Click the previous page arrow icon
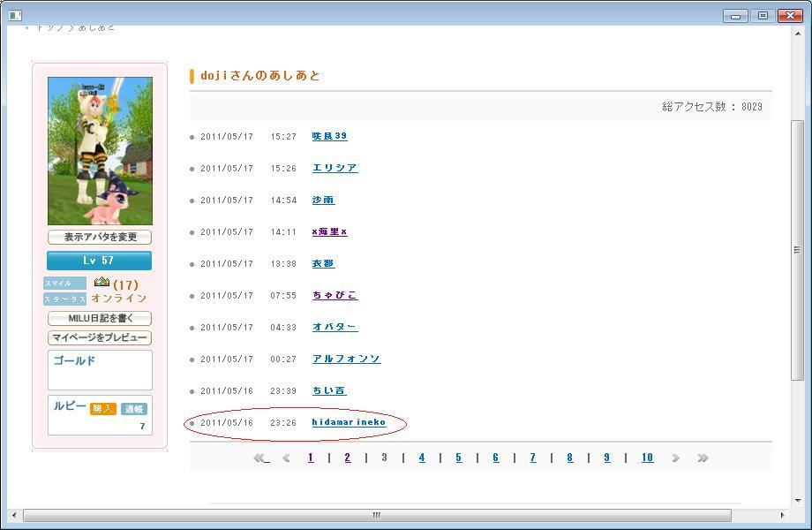Screen dimensions: 812x530 (x=286, y=458)
